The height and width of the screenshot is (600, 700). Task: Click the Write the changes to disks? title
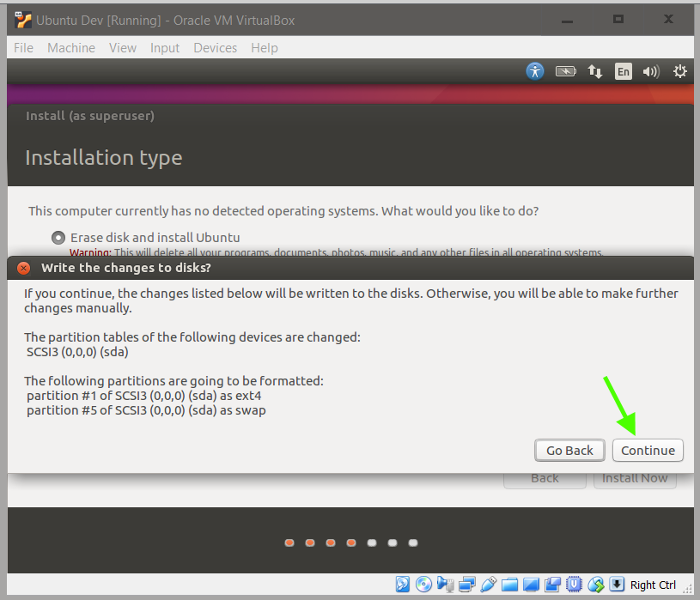click(x=126, y=268)
